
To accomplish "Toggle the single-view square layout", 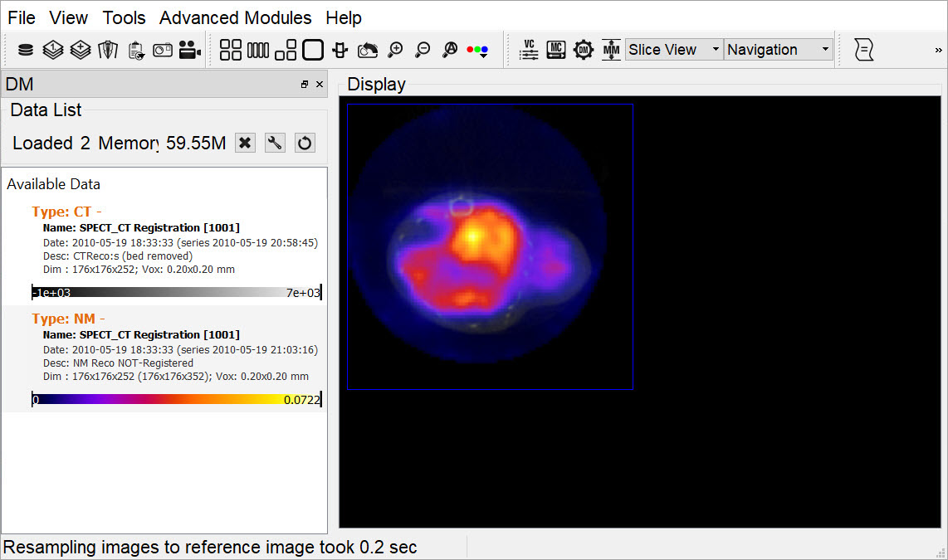I will tap(313, 51).
